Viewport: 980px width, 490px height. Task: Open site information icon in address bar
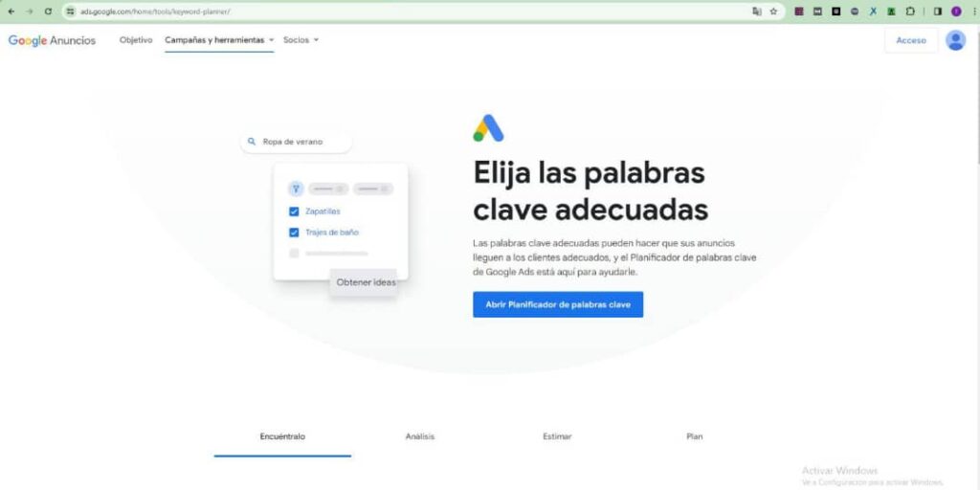[71, 11]
